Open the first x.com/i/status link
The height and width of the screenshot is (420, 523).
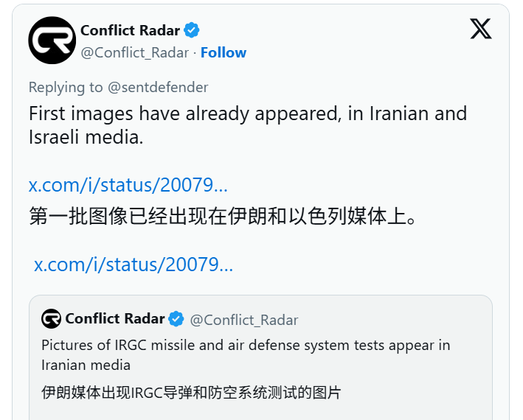pos(128,185)
